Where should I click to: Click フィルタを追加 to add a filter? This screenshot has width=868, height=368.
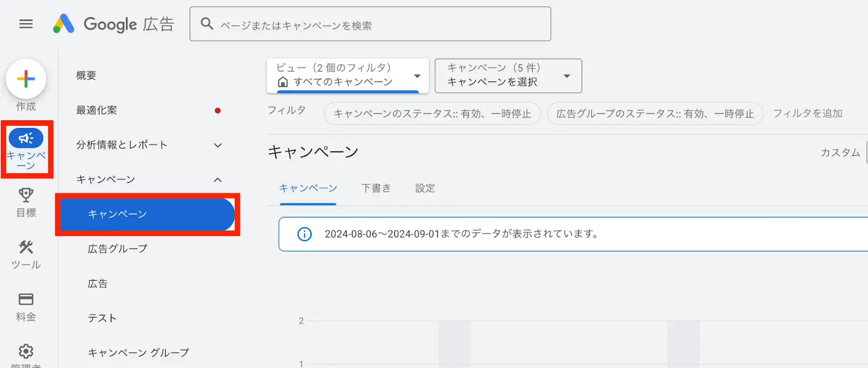click(x=808, y=113)
